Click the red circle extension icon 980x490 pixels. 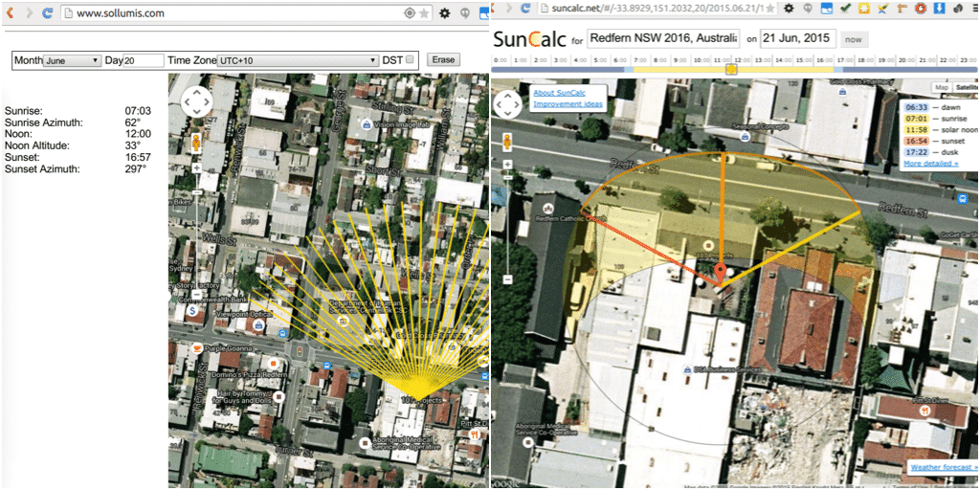920,8
